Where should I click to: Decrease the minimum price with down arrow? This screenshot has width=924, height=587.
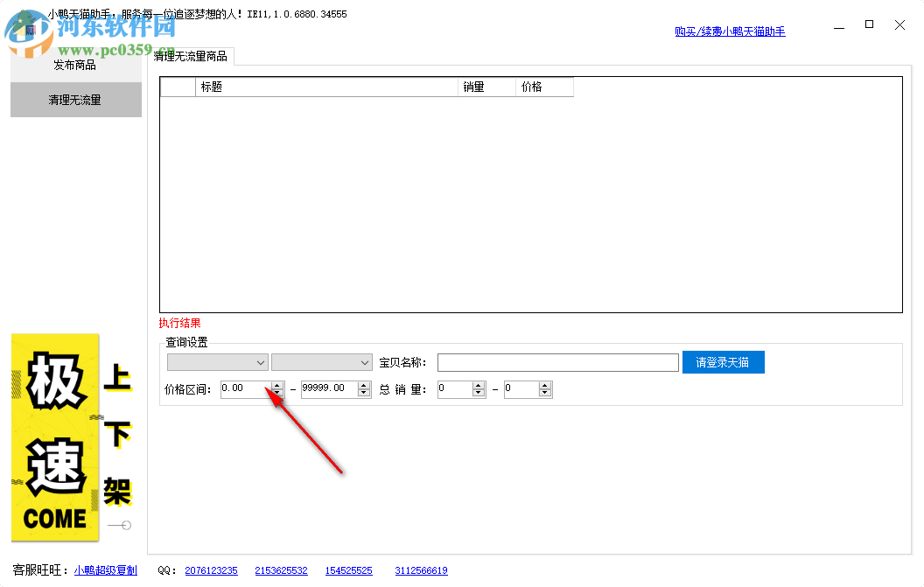[x=277, y=393]
